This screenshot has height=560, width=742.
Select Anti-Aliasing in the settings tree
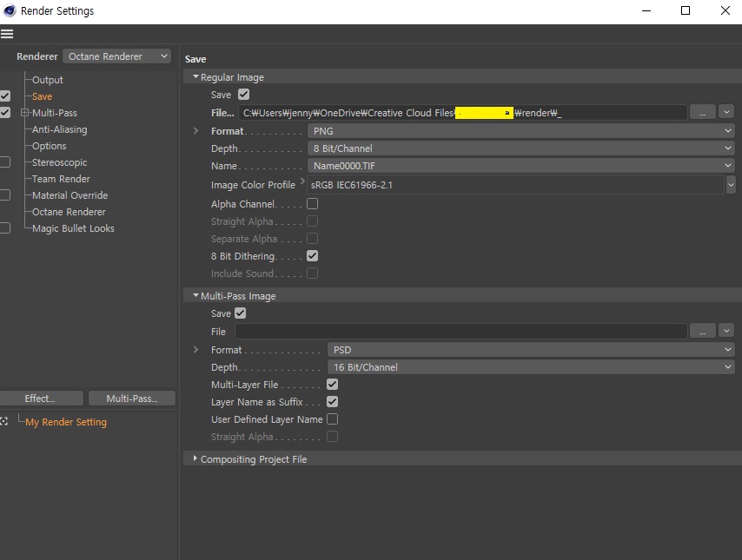[x=60, y=129]
